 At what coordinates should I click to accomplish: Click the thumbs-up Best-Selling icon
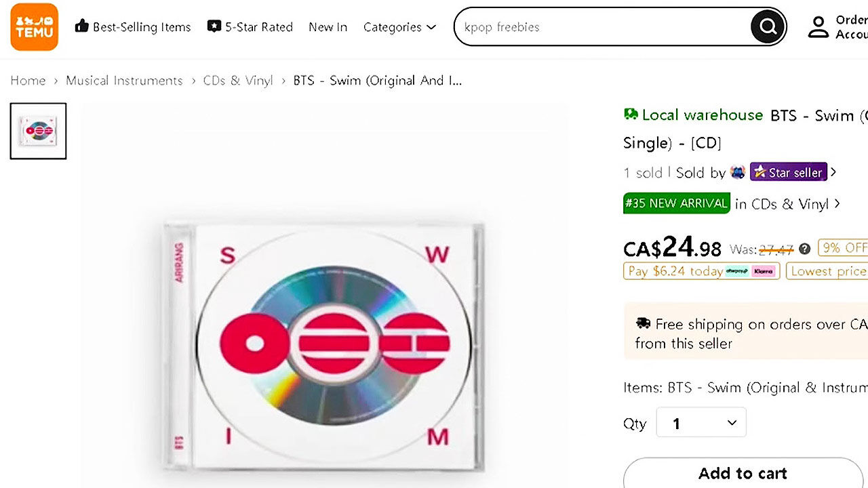point(82,26)
